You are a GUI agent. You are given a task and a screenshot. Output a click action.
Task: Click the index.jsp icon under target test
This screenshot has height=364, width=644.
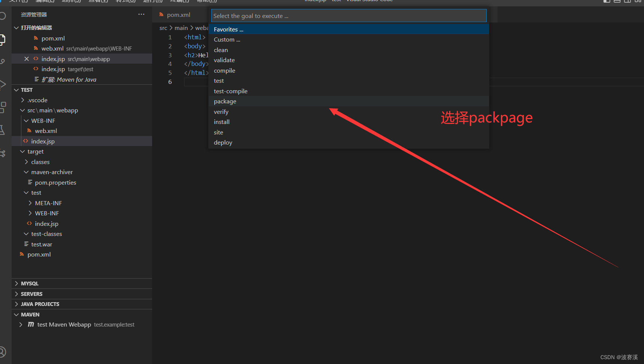[x=29, y=224]
